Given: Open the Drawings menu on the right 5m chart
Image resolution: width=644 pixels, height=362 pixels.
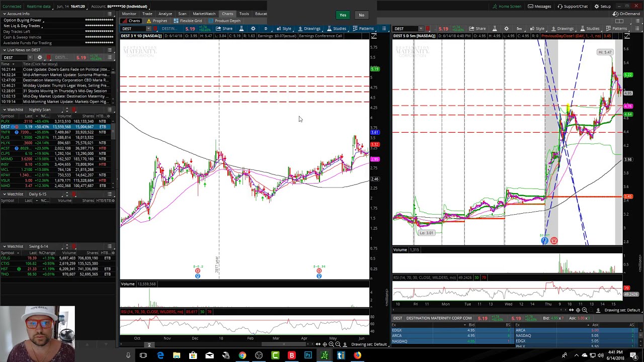Looking at the screenshot, I should (561, 29).
